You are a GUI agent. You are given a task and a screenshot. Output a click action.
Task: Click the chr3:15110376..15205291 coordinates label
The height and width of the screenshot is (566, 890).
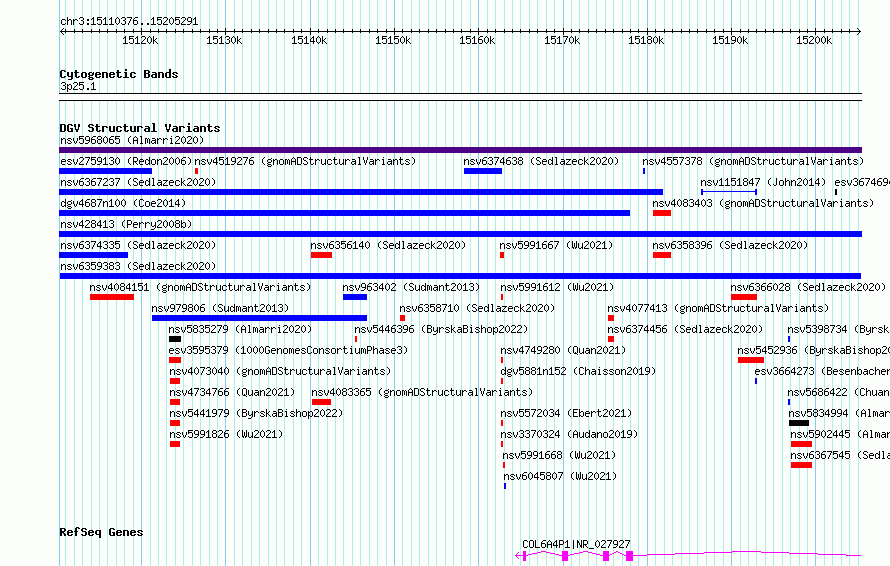click(x=129, y=22)
